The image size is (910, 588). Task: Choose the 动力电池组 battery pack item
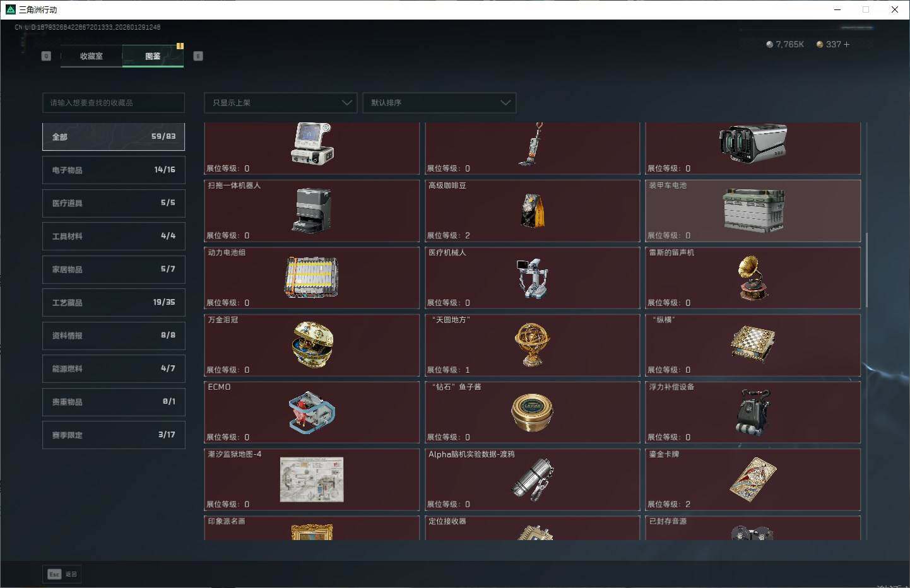[312, 278]
